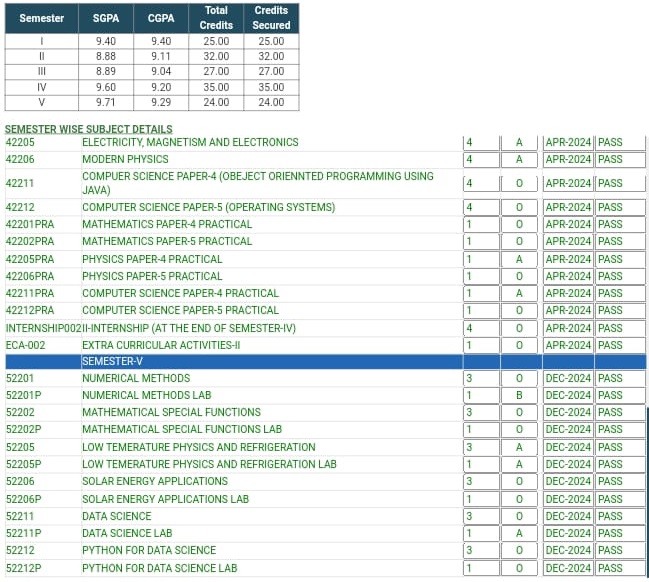
Task: Click the Credits Secured column header
Action: [x=272, y=18]
